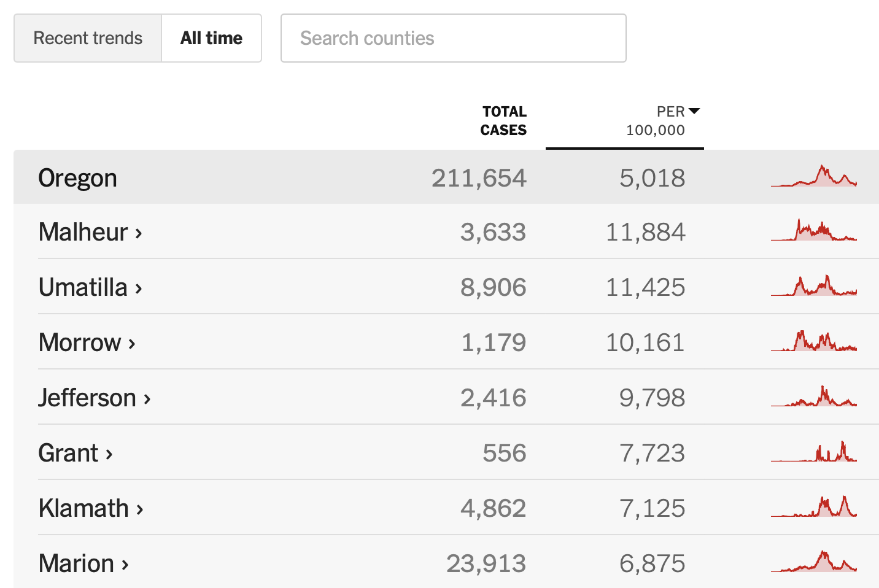Click the Jefferson trend sparkline chart
This screenshot has width=879, height=588.
click(813, 397)
